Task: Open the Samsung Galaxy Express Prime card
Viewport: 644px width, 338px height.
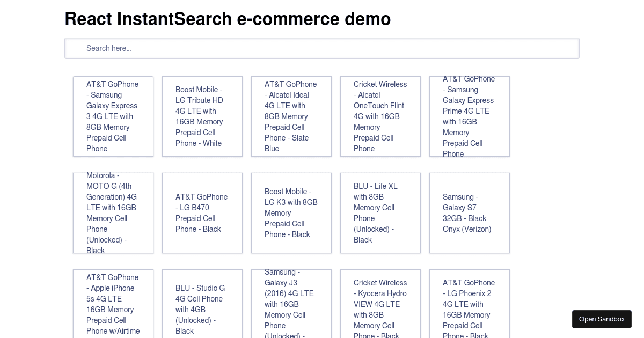Action: pyautogui.click(x=470, y=116)
